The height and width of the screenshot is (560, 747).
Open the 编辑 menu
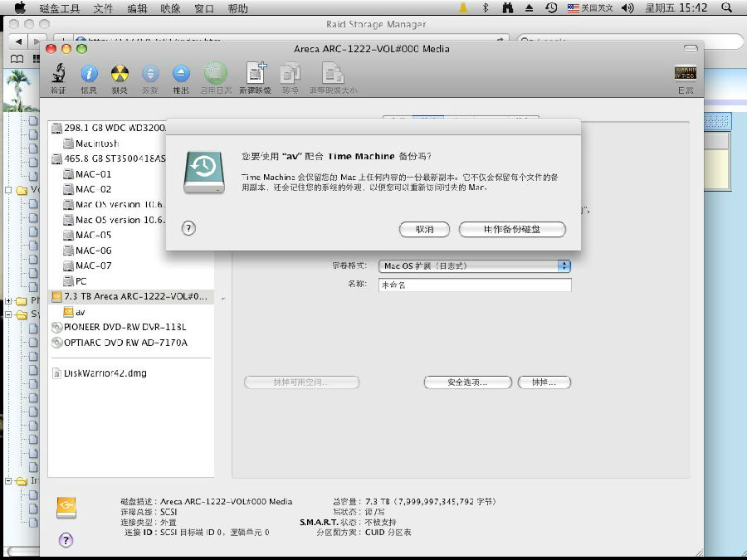(x=137, y=8)
